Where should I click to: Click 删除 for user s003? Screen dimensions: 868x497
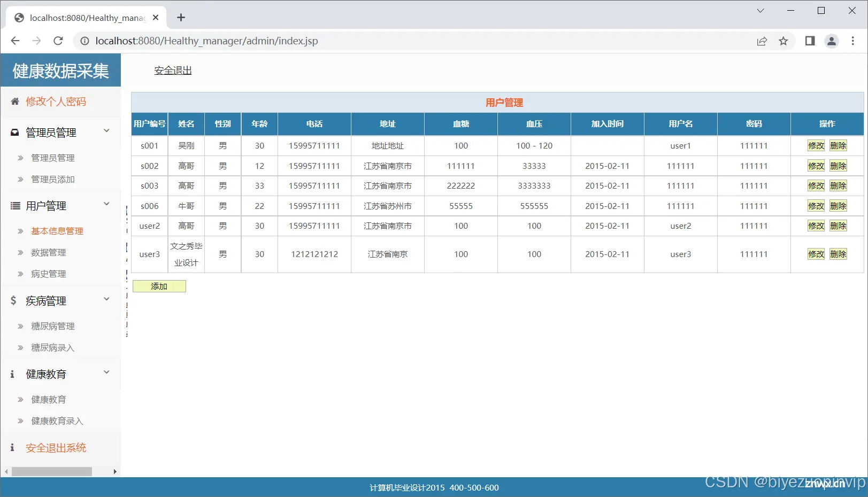(x=838, y=186)
